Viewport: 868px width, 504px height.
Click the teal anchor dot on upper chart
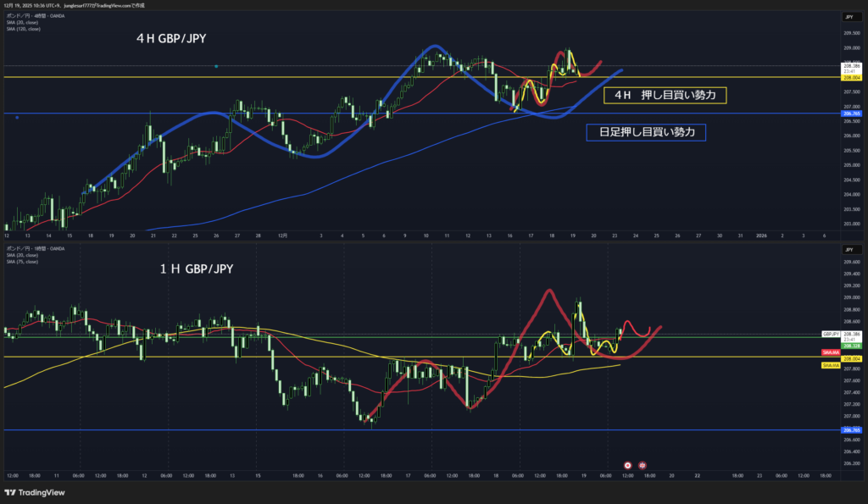point(217,66)
